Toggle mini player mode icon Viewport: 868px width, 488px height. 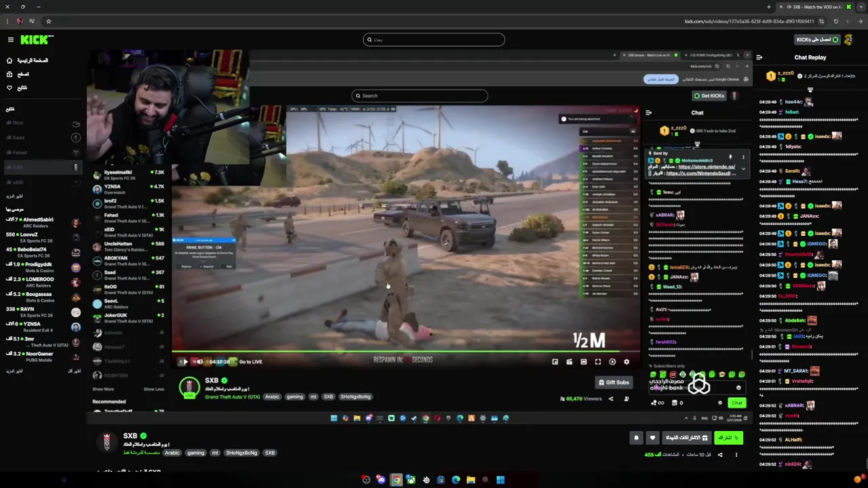pos(555,362)
